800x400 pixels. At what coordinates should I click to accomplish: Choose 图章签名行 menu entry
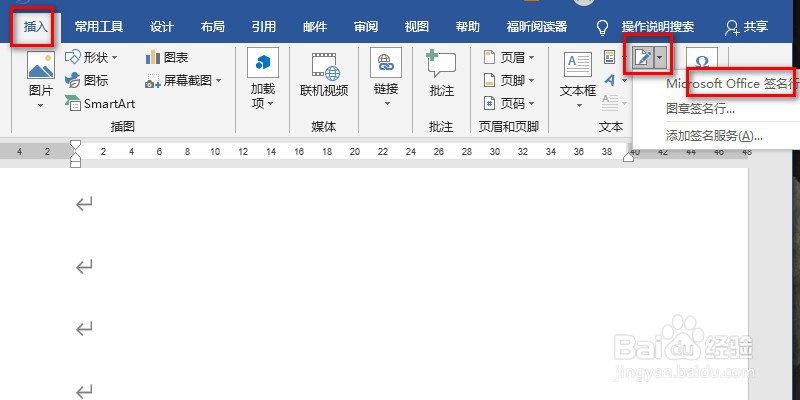700,109
